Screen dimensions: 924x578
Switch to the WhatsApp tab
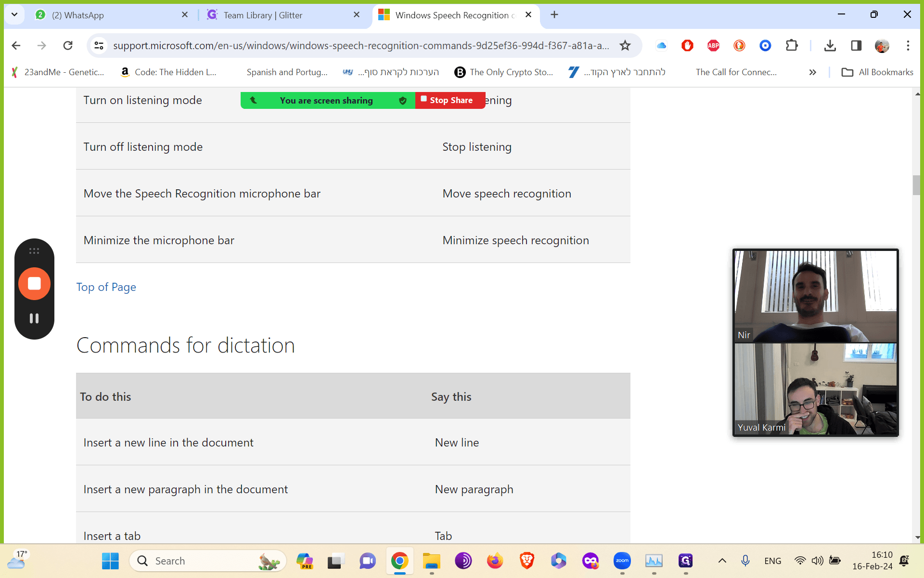[112, 15]
